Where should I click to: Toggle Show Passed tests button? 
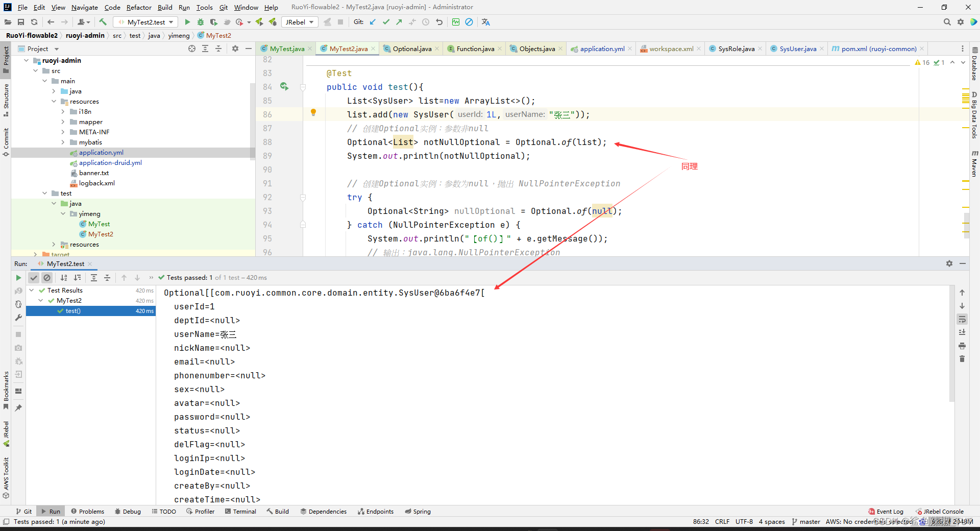point(34,278)
